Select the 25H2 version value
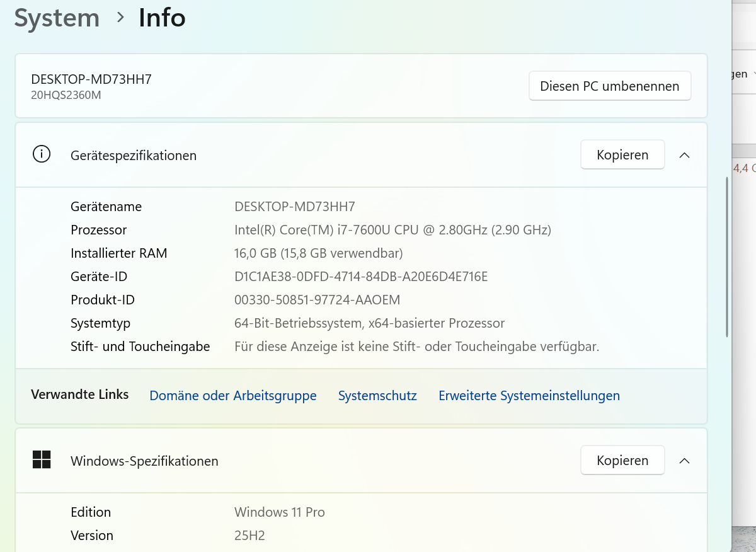The height and width of the screenshot is (552, 756). 249,536
